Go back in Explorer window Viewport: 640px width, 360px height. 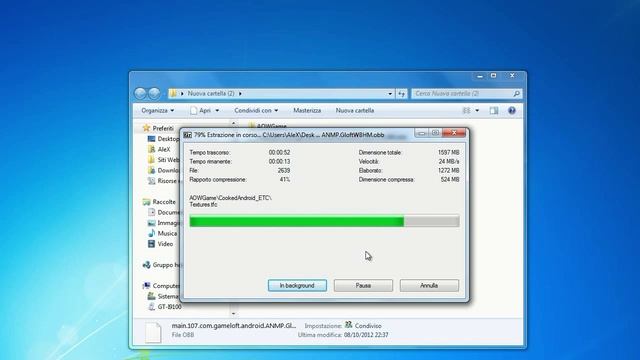pos(140,93)
